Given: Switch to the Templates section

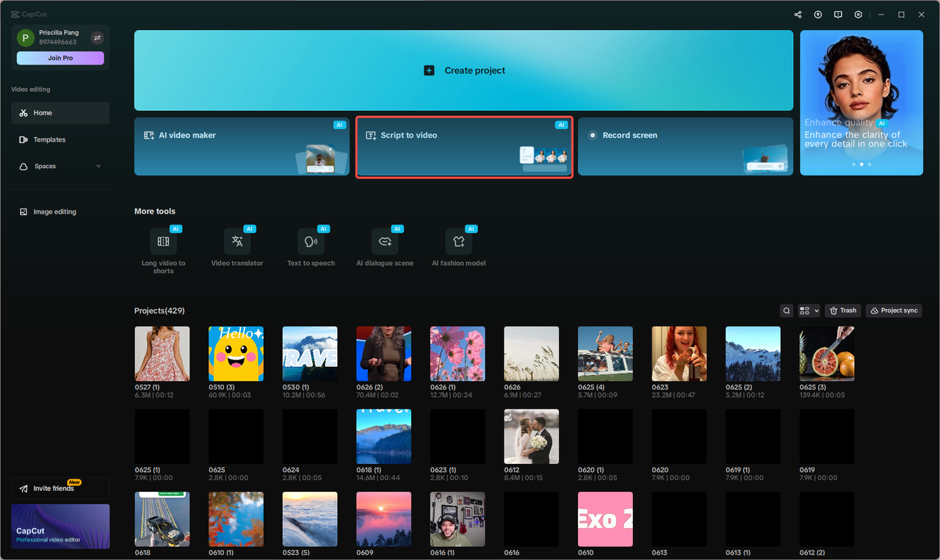Looking at the screenshot, I should 49,139.
